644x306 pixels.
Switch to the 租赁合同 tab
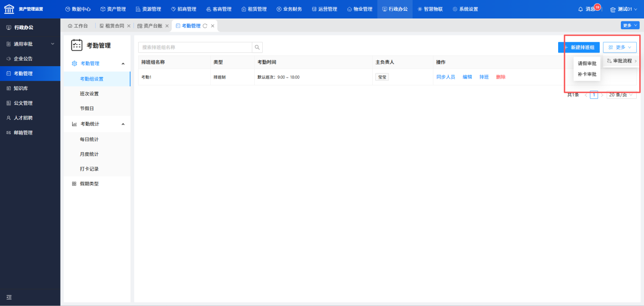click(112, 26)
